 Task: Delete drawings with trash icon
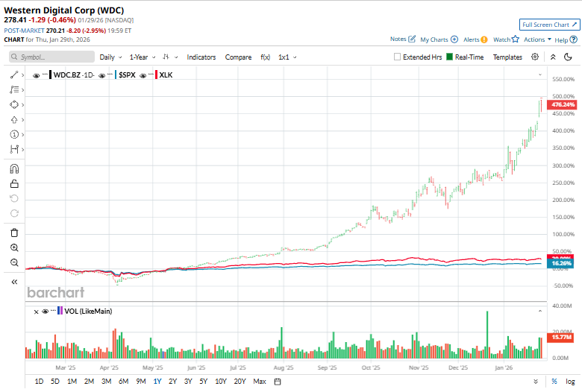14,233
